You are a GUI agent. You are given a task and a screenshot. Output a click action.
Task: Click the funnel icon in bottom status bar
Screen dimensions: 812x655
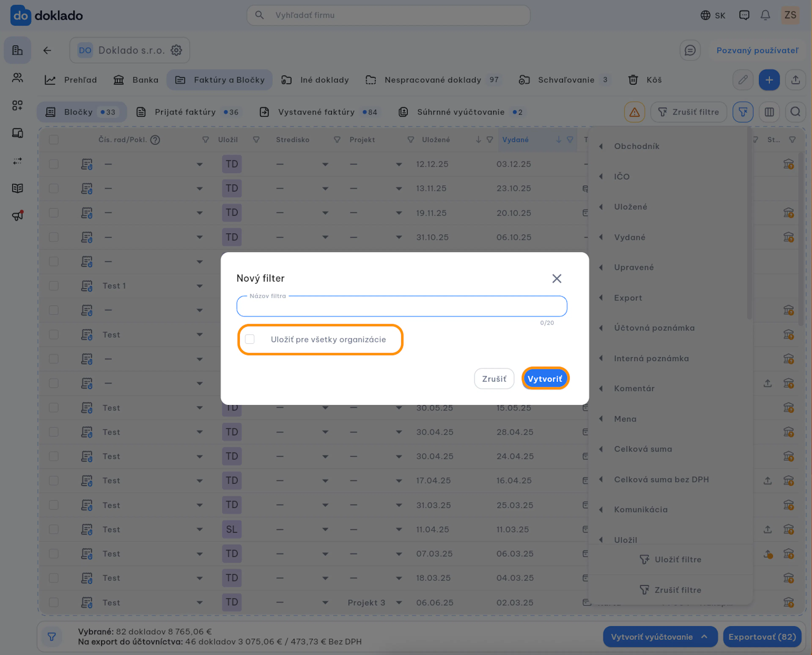pyautogui.click(x=52, y=637)
